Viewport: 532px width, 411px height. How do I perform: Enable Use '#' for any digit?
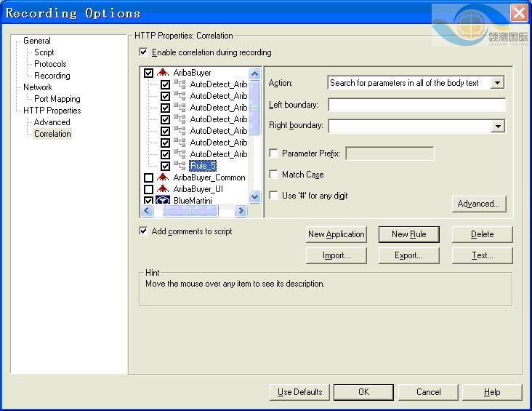[x=273, y=195]
